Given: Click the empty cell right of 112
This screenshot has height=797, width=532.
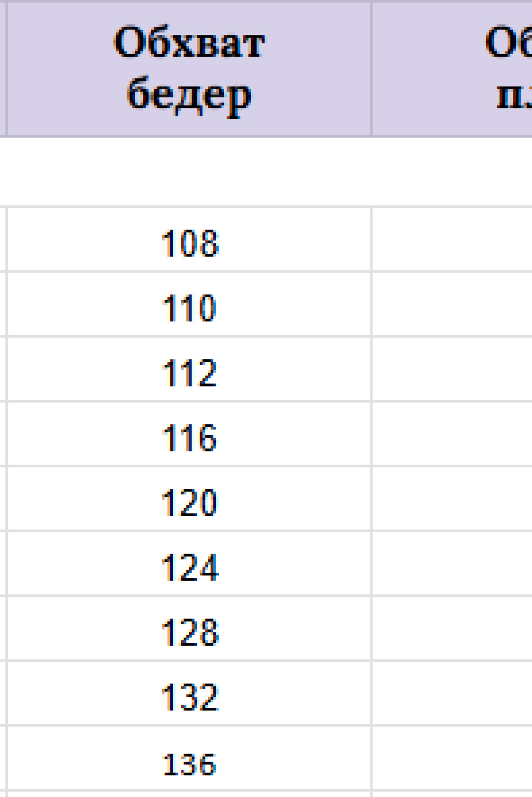Looking at the screenshot, I should (452, 369).
